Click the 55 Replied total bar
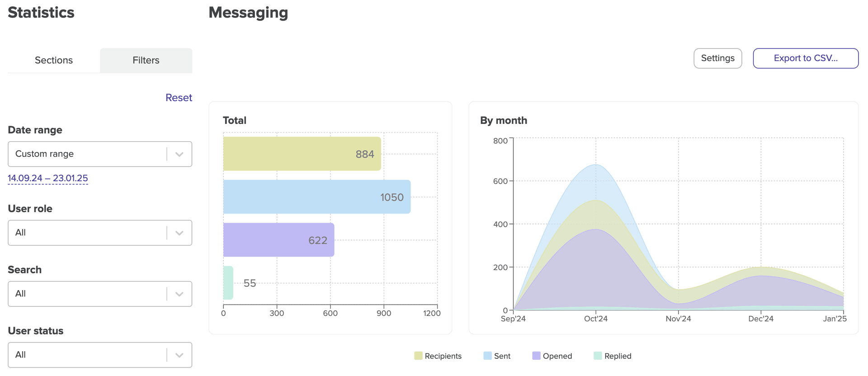868x376 pixels. [228, 283]
